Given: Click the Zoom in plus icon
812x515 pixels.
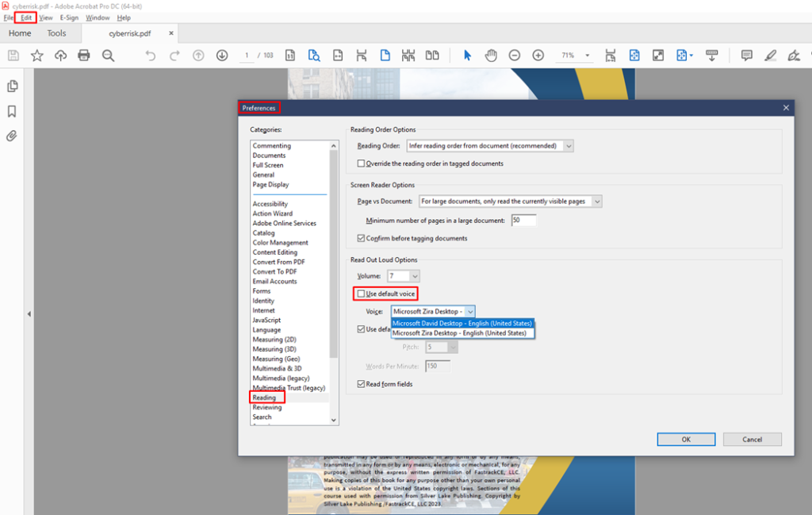Looking at the screenshot, I should 538,56.
